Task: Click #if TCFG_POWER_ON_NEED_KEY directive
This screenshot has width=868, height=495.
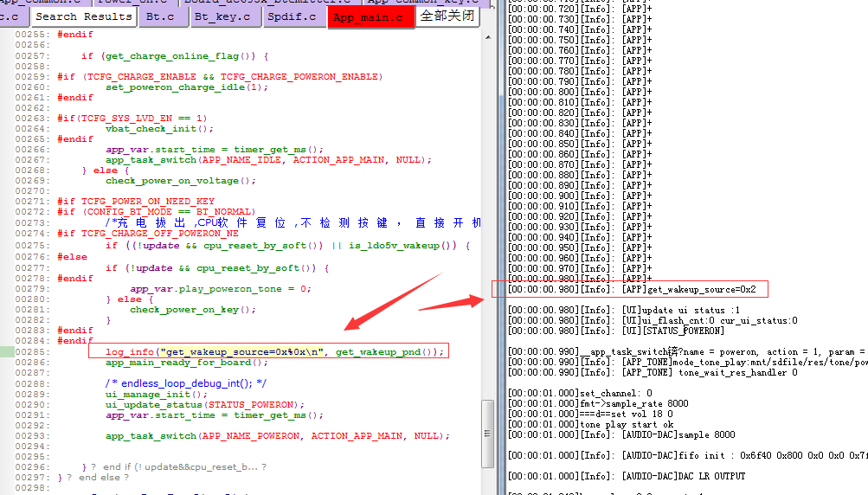Action: coord(136,201)
